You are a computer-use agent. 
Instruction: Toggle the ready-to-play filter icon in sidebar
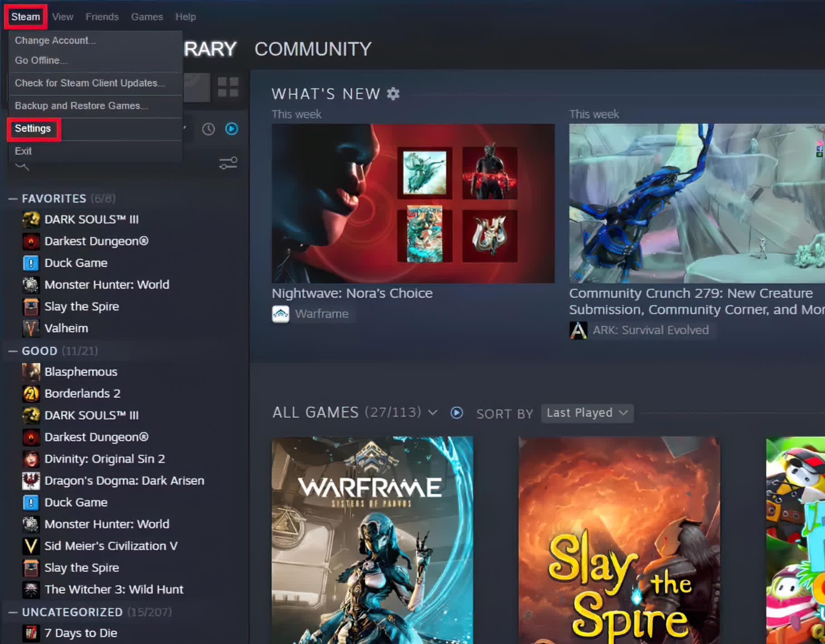[231, 129]
